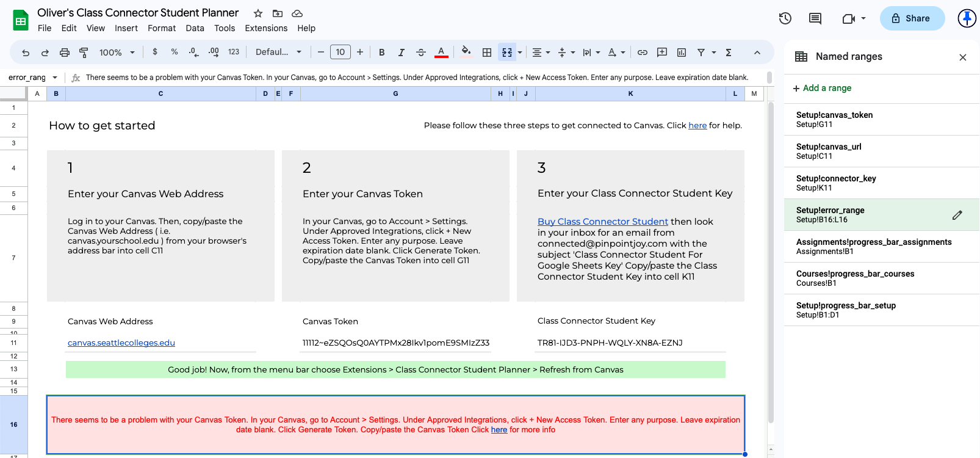This screenshot has width=980, height=458.
Task: Select the Paint format tool
Action: point(84,53)
